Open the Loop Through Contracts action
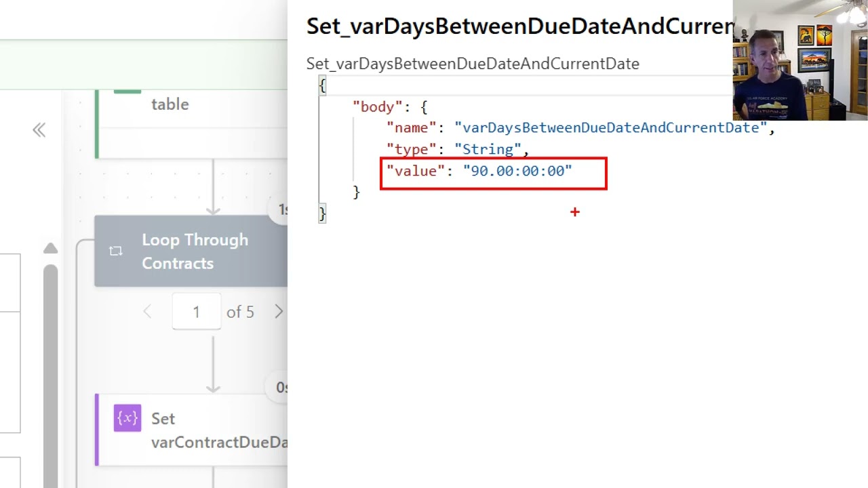The image size is (868, 488). click(x=191, y=251)
